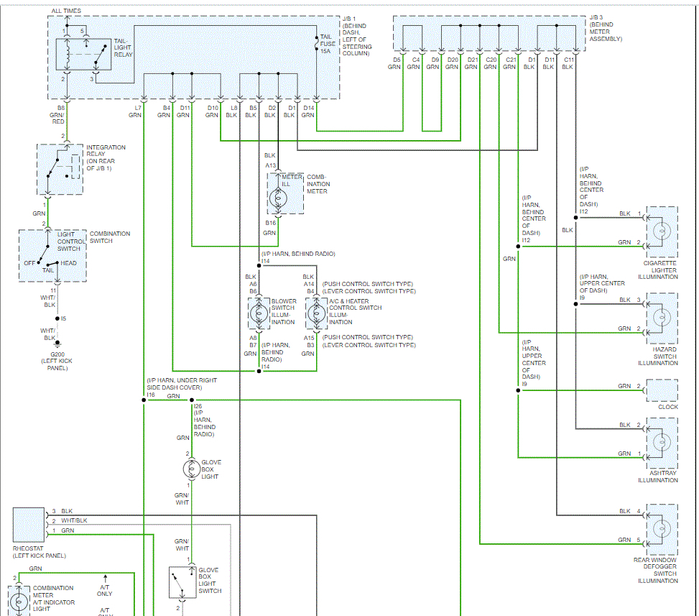Select the light control switch symbol box
The image size is (699, 616).
[52, 256]
